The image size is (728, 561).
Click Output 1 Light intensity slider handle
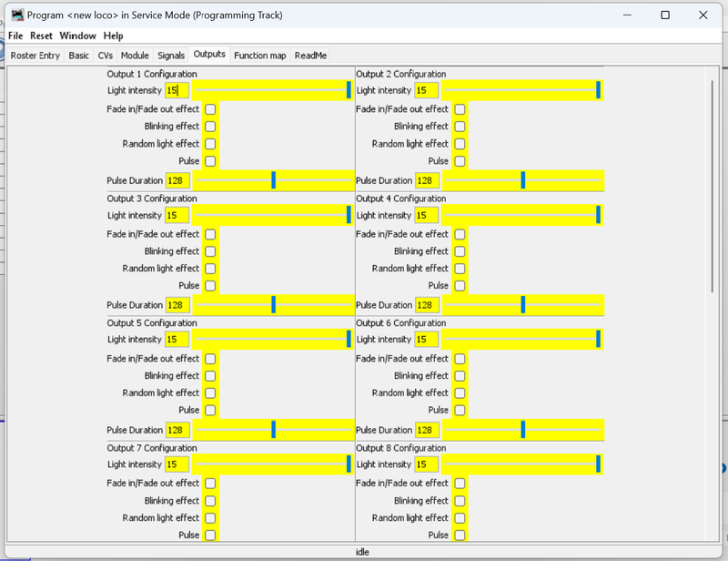coord(349,90)
